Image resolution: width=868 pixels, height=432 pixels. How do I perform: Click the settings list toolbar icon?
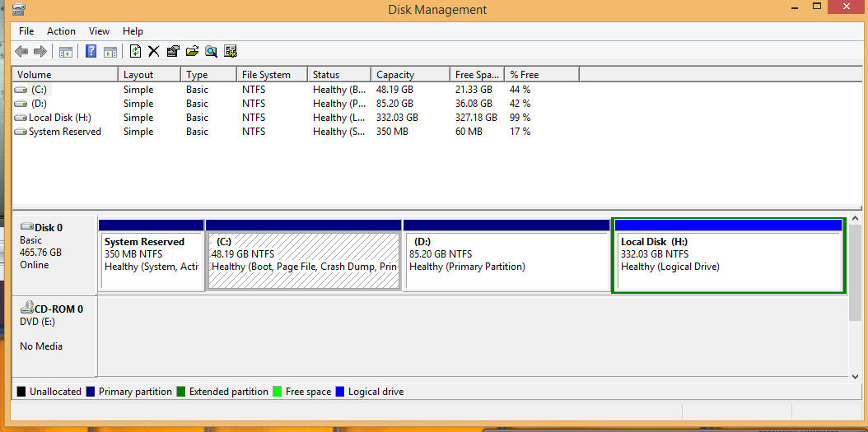pyautogui.click(x=231, y=52)
